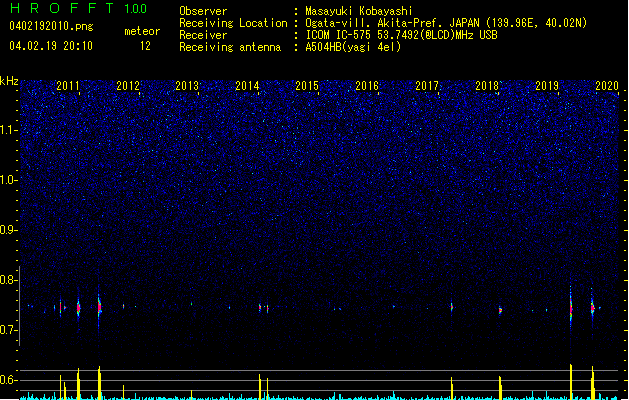
Task: Select observer name Masayuki Kobayashi
Action: pos(359,11)
